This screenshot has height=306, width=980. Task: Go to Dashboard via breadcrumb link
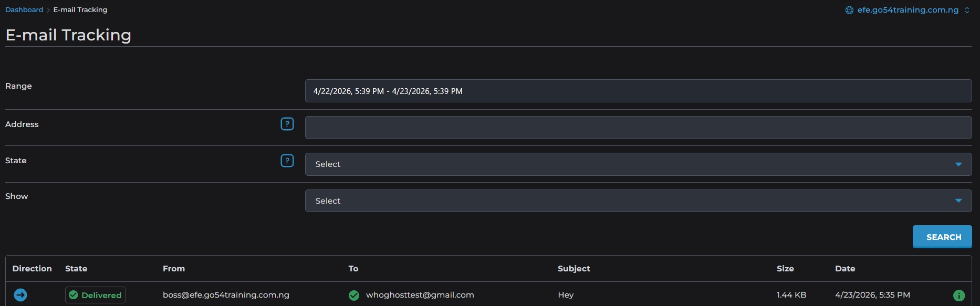click(24, 10)
